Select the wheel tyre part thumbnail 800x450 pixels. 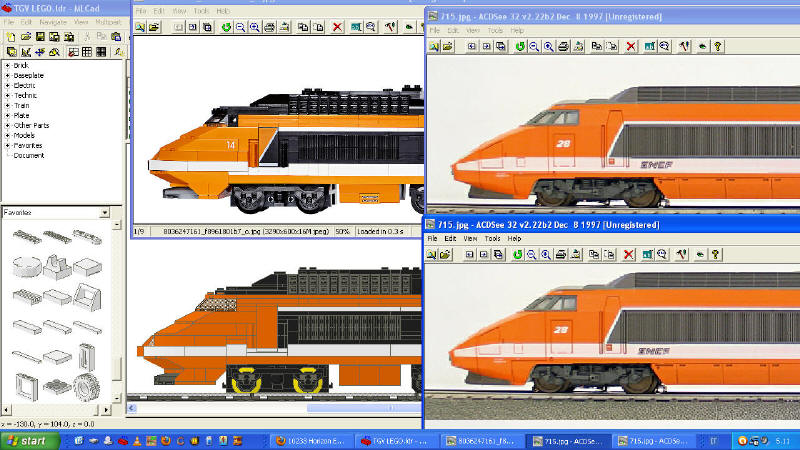(x=87, y=387)
